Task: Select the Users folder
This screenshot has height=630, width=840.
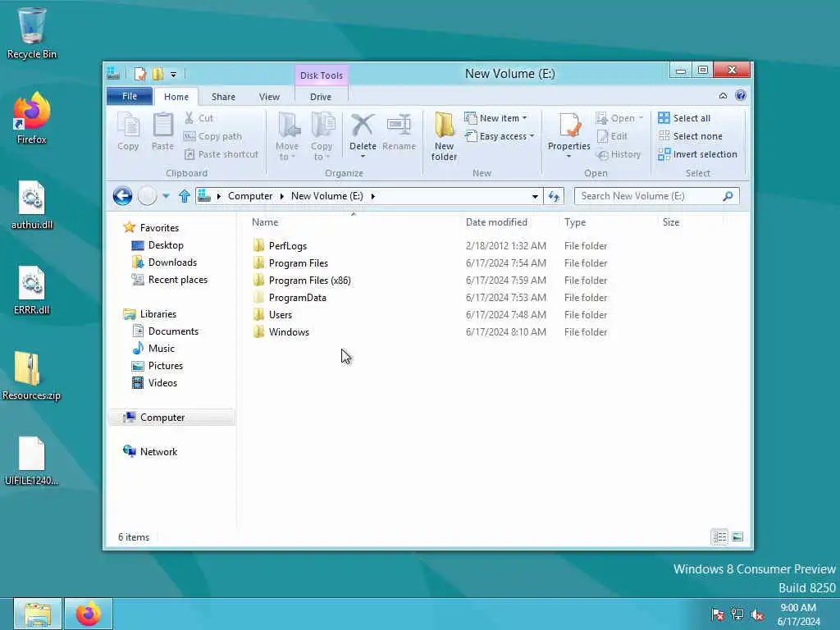Action: pos(281,314)
